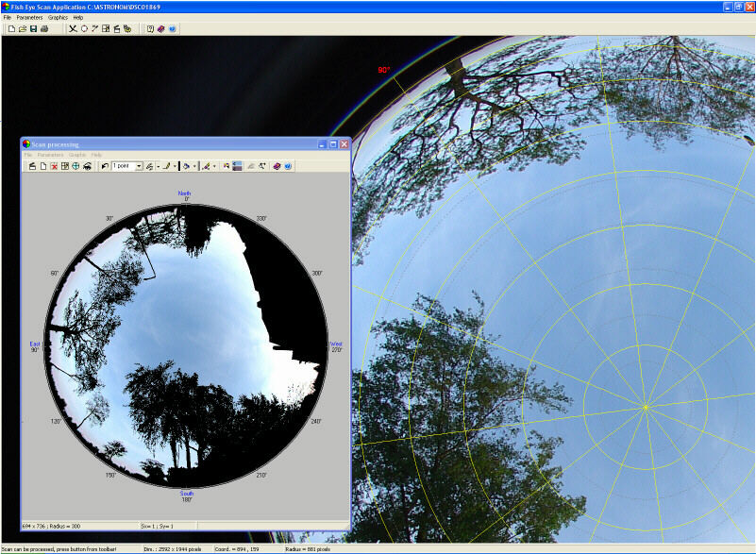
Task: Select the pencil draw tool in Scan processing
Action: [166, 166]
